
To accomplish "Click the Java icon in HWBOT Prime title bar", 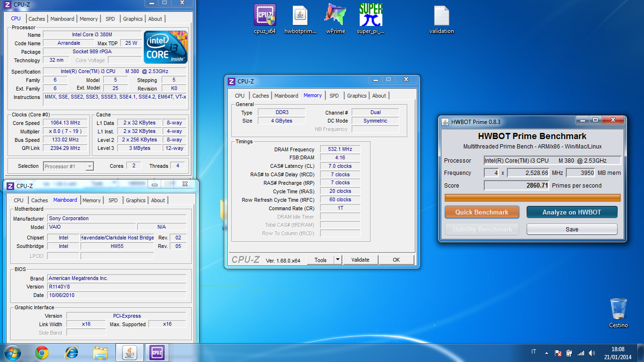I will (445, 122).
